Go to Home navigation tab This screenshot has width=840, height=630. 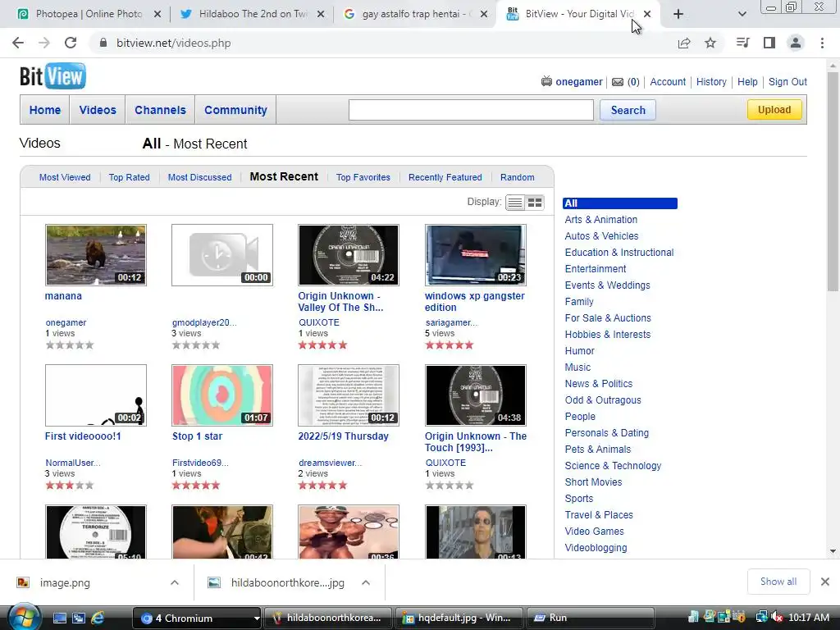click(x=45, y=110)
